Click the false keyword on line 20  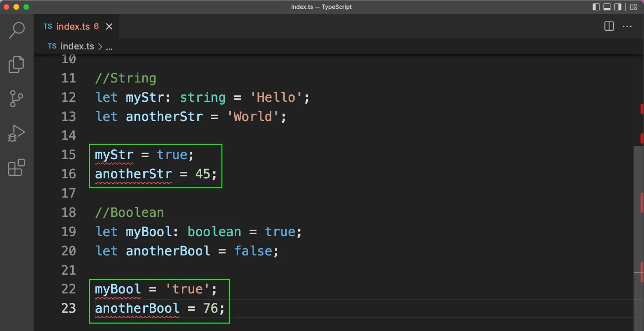[x=253, y=251]
